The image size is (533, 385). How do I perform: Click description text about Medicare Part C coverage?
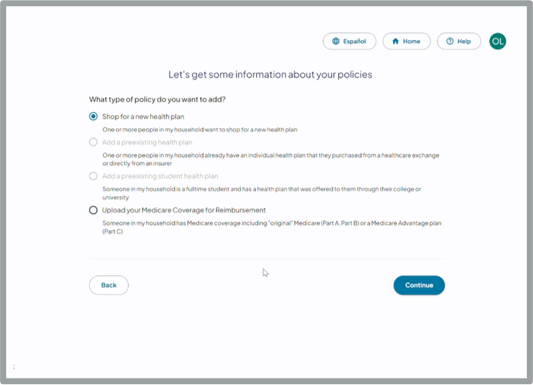[272, 227]
